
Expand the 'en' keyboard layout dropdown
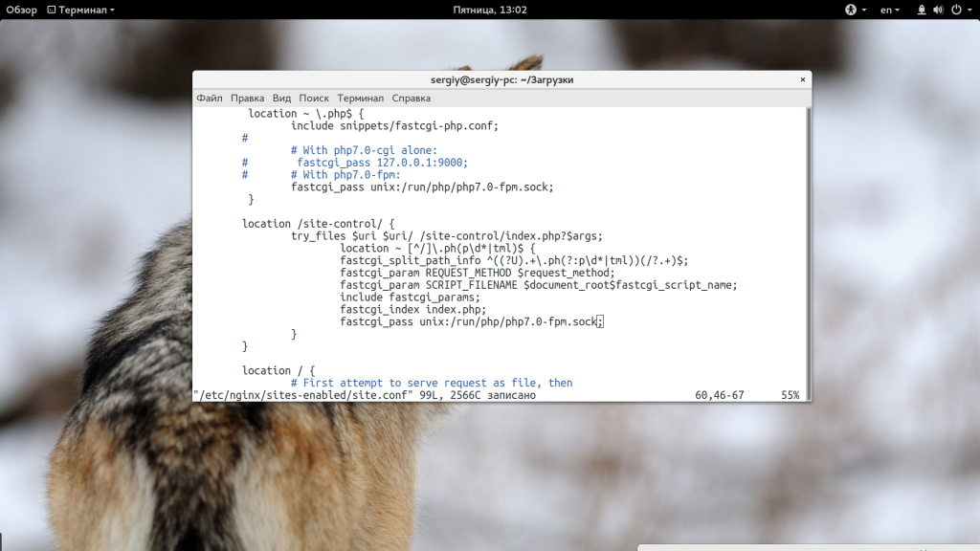[890, 10]
